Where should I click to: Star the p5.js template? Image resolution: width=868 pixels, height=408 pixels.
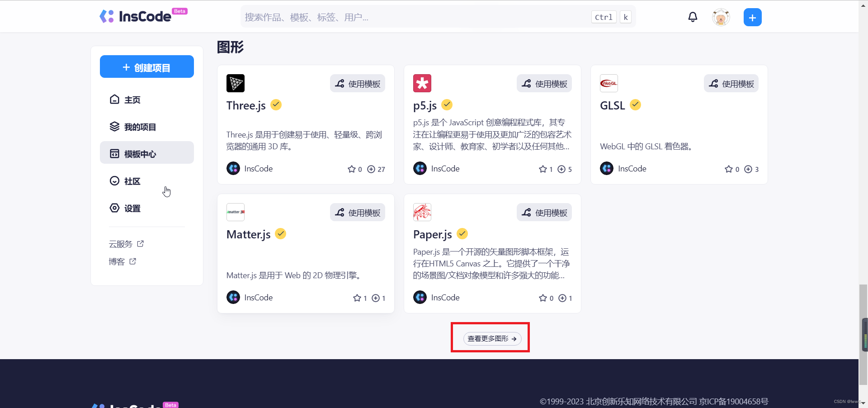(543, 169)
